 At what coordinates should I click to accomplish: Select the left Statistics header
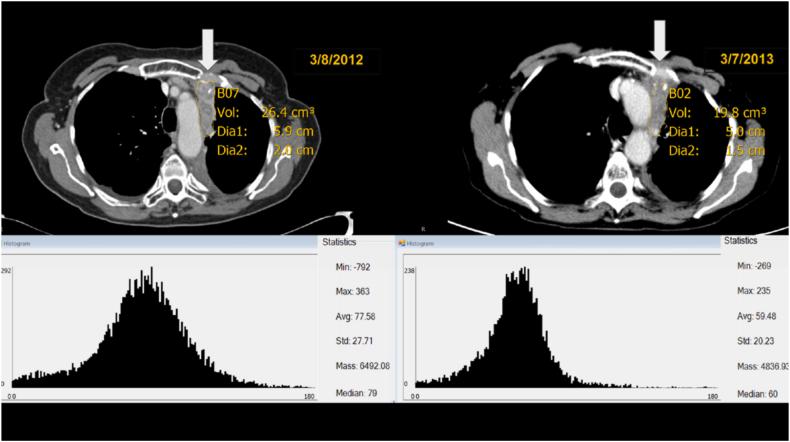click(345, 242)
